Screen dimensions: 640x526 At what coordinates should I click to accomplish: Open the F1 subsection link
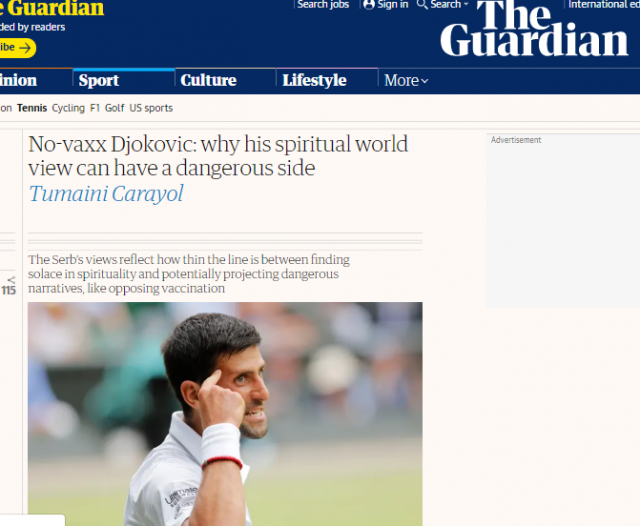pos(95,108)
